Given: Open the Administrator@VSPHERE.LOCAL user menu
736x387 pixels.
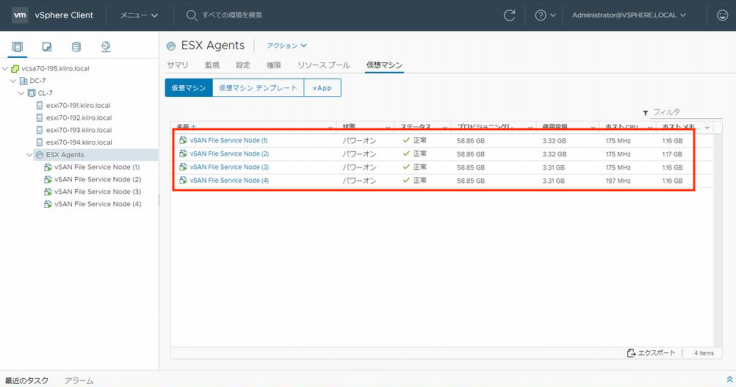Looking at the screenshot, I should tap(629, 15).
